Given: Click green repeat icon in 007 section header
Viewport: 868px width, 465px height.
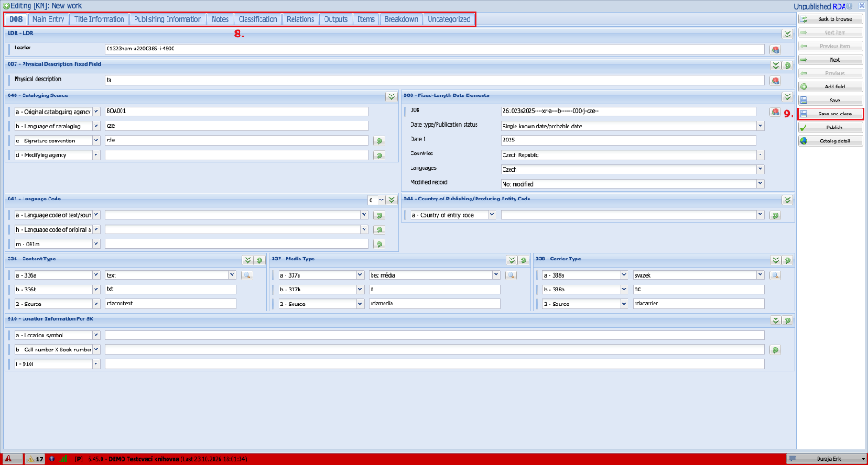Looking at the screenshot, I should (x=787, y=65).
